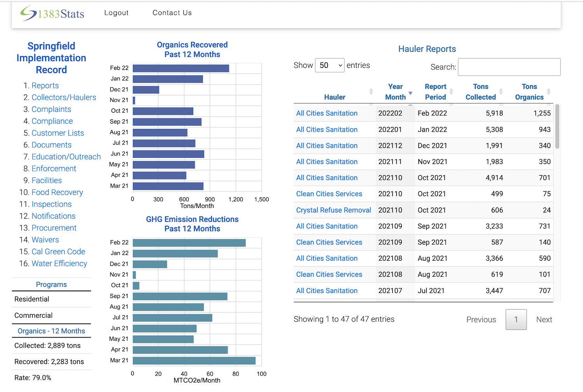Click the Hauler Reports search field
583x392 pixels.
(x=509, y=67)
